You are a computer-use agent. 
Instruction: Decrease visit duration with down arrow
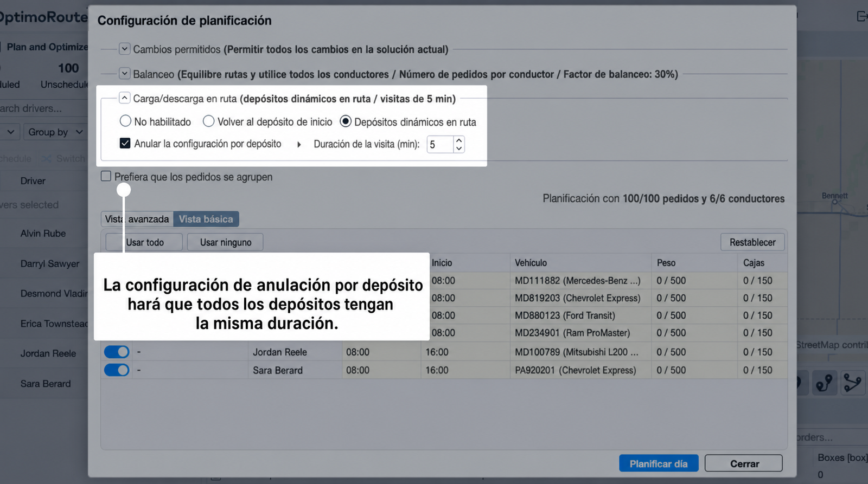pos(459,149)
